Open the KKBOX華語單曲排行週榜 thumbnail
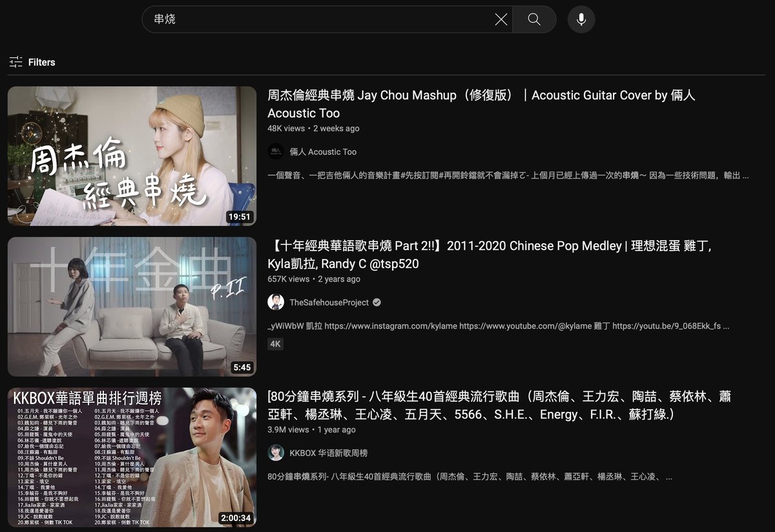Image resolution: width=775 pixels, height=532 pixels. (x=132, y=457)
